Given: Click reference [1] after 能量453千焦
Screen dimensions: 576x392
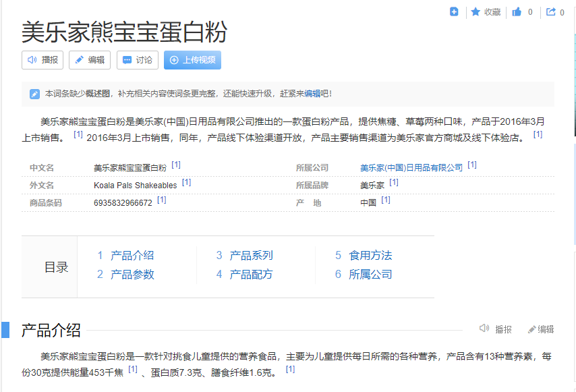Looking at the screenshot, I should 133,369.
